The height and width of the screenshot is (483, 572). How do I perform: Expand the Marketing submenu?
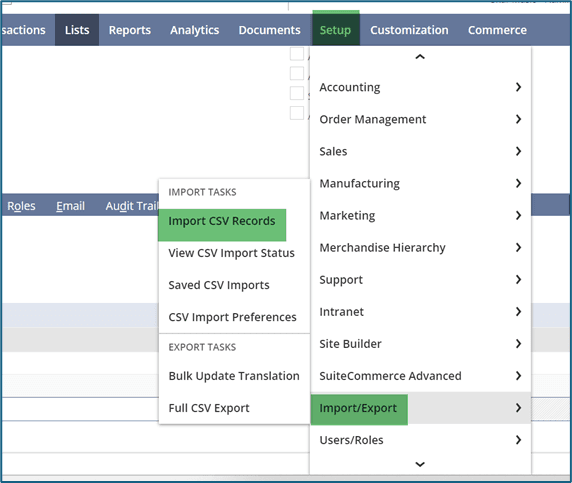421,216
